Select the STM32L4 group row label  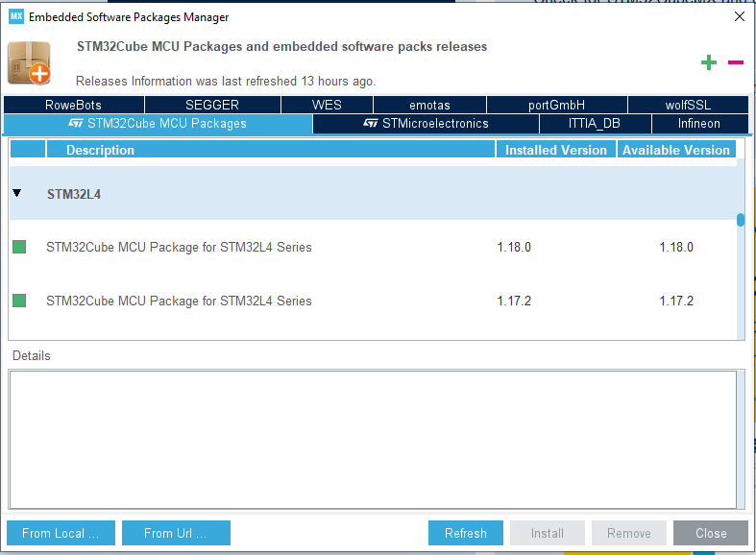pos(74,194)
